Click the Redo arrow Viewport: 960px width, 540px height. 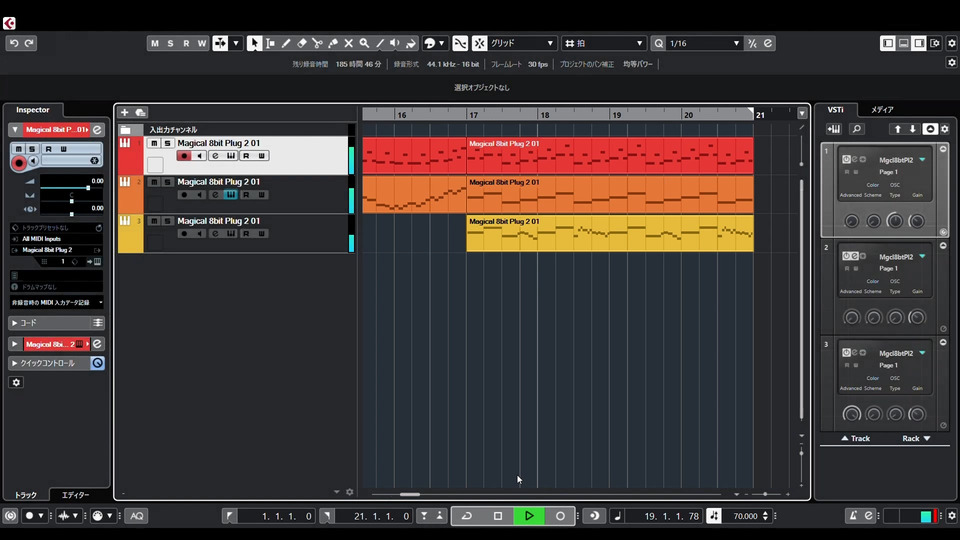click(x=29, y=43)
